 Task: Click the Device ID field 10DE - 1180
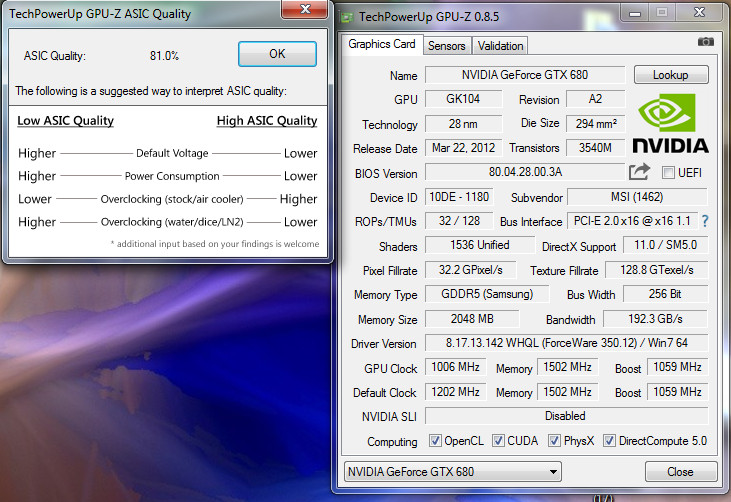459,197
